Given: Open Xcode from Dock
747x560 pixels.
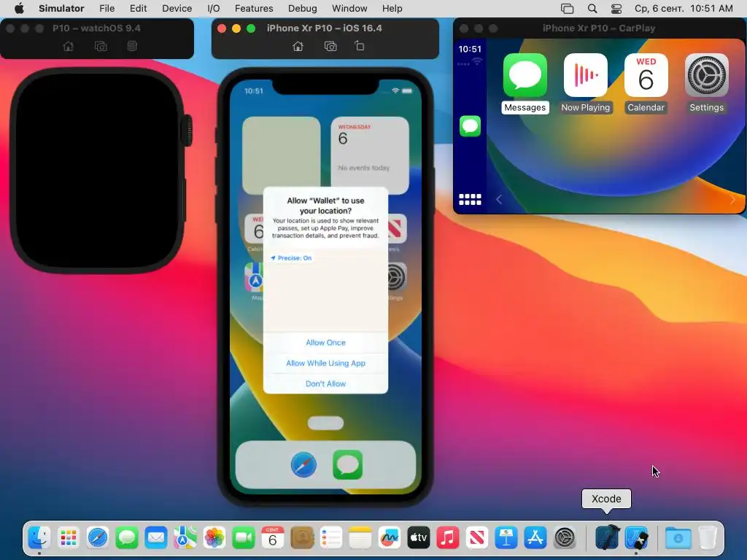Looking at the screenshot, I should pos(606,537).
